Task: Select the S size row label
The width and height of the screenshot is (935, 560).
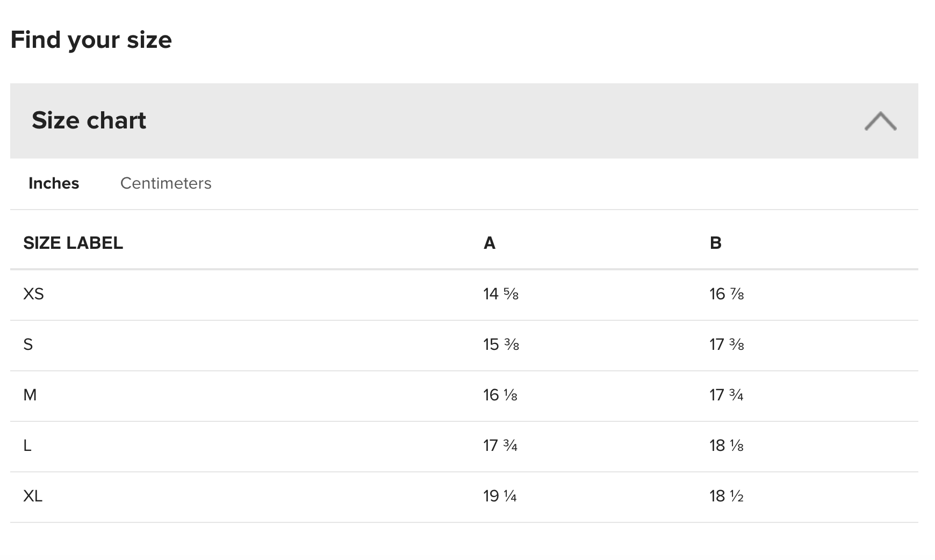Action: coord(28,344)
